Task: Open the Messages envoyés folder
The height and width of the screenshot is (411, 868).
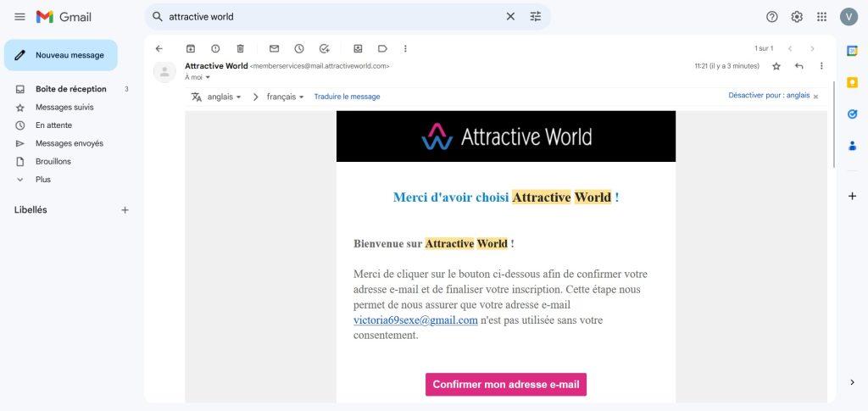Action: [69, 143]
